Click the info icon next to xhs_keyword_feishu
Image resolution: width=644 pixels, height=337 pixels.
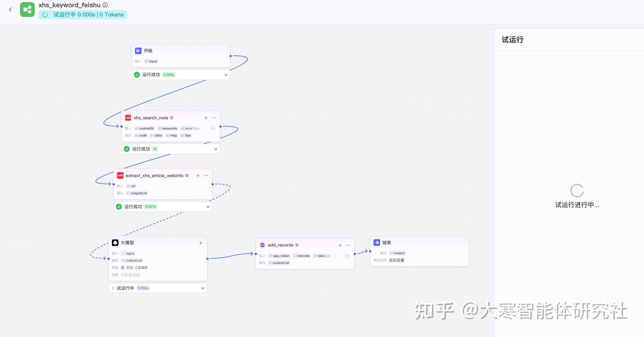[x=105, y=5]
